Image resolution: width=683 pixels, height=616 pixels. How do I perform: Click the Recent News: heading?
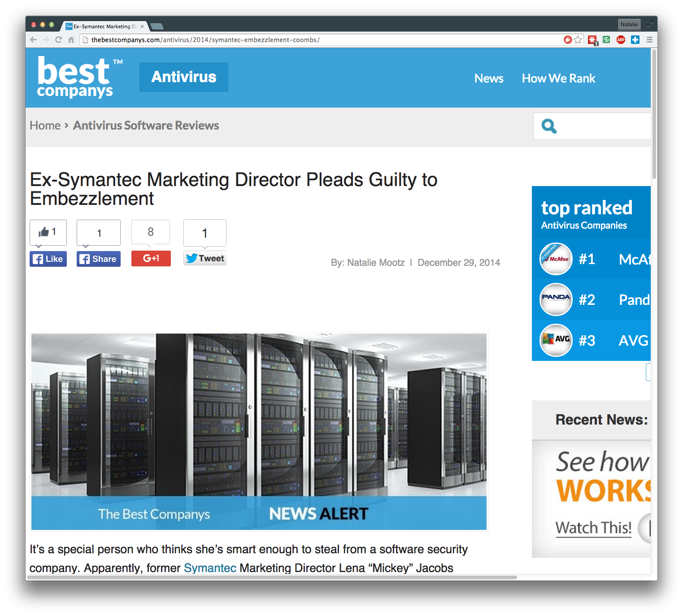pos(601,420)
